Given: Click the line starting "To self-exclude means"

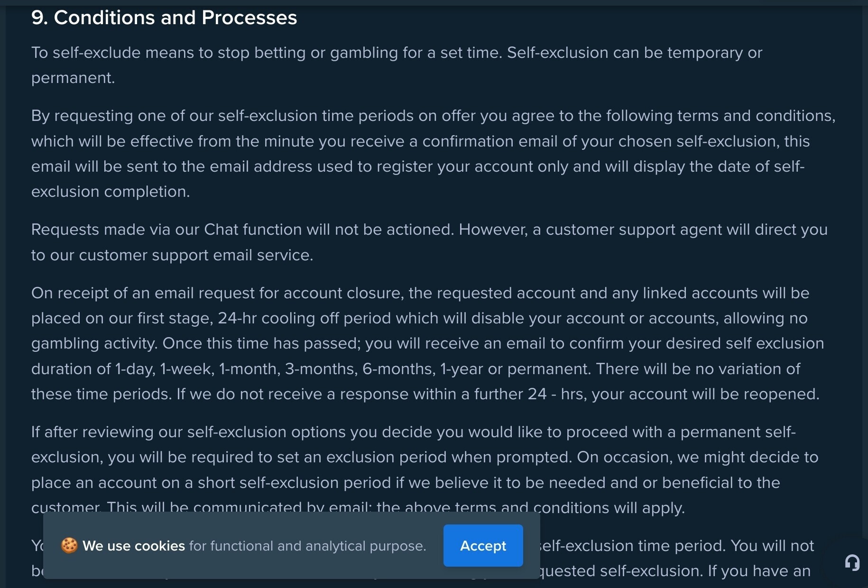Looking at the screenshot, I should (x=397, y=53).
